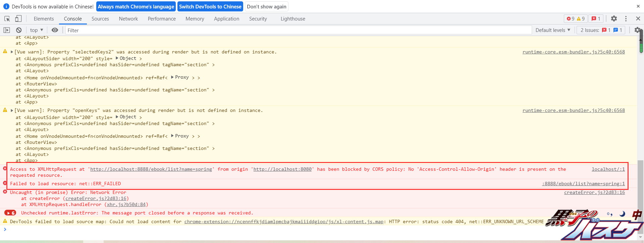Expand the openKeys Vue warn message

[x=12, y=111]
